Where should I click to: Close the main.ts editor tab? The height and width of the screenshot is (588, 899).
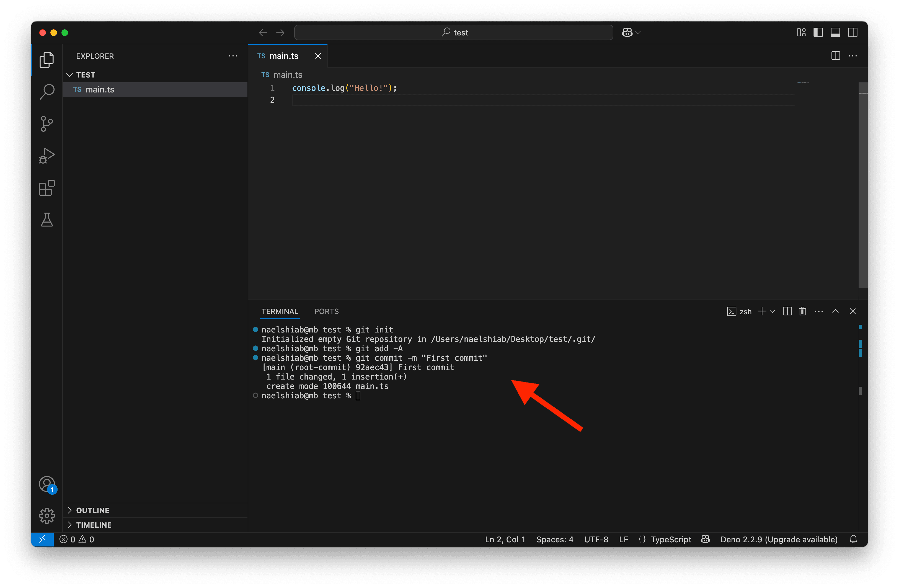318,56
